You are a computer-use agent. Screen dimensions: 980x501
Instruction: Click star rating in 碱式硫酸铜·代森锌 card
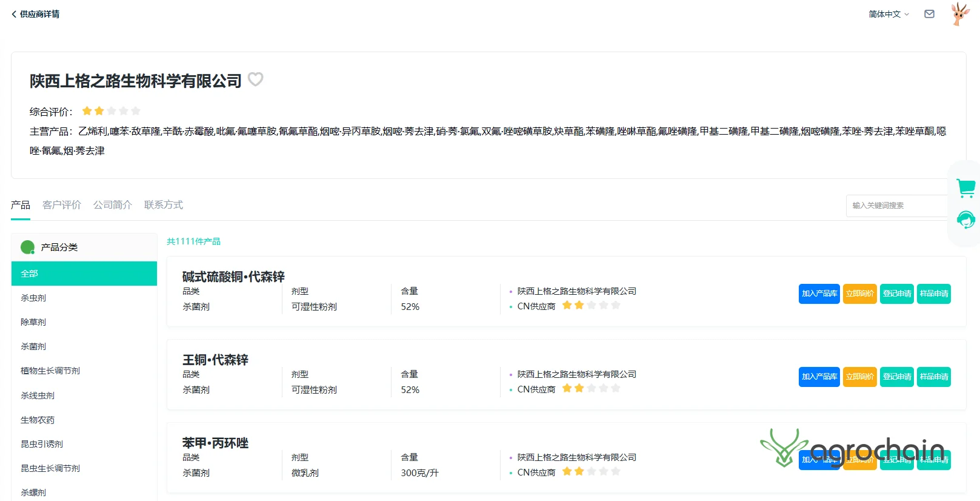pyautogui.click(x=592, y=305)
